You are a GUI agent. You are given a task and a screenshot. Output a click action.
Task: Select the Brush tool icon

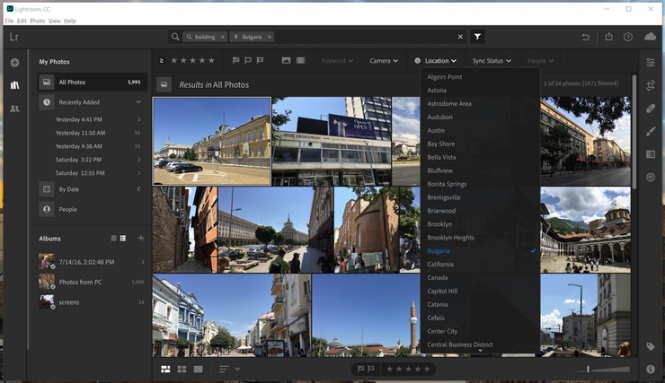(x=651, y=131)
